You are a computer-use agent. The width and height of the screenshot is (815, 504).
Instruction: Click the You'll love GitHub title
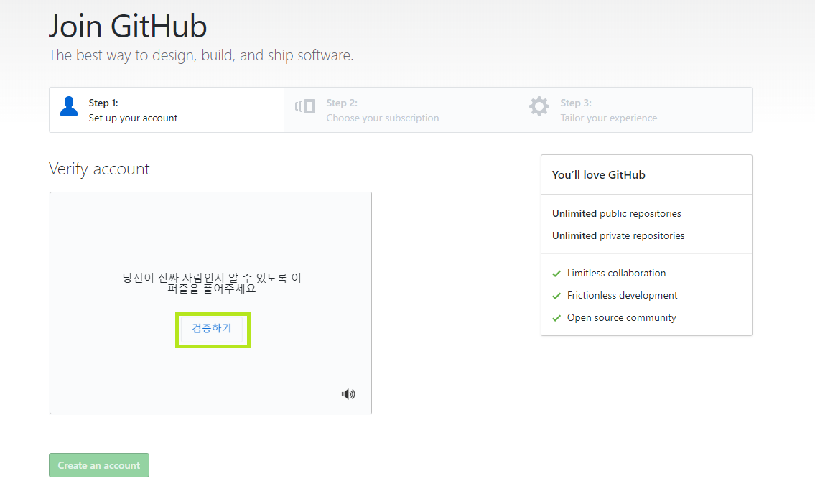click(599, 175)
